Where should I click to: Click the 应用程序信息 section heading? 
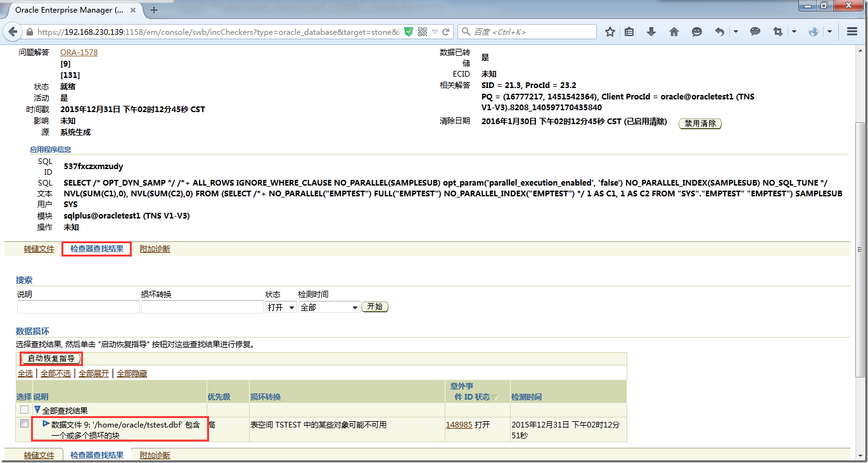point(51,149)
